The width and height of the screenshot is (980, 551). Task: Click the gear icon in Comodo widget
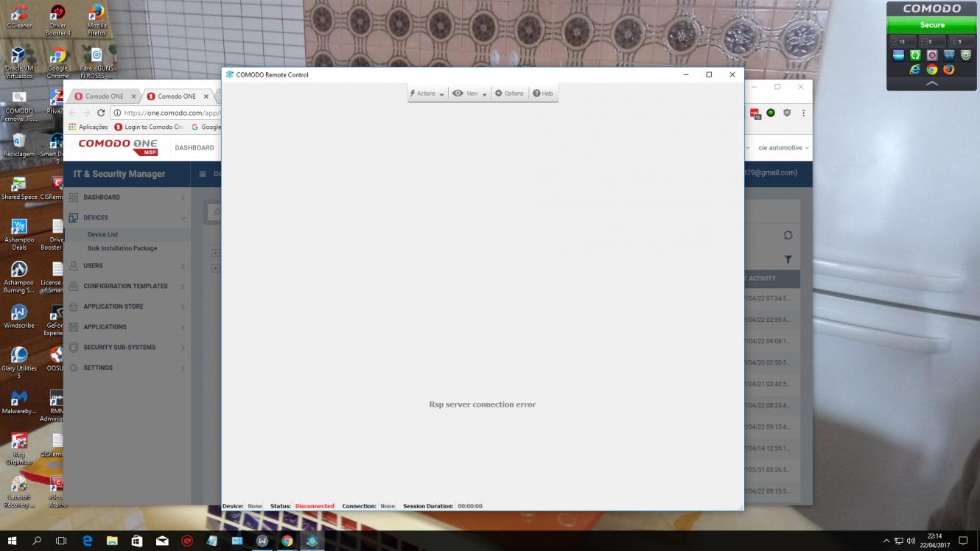966,55
